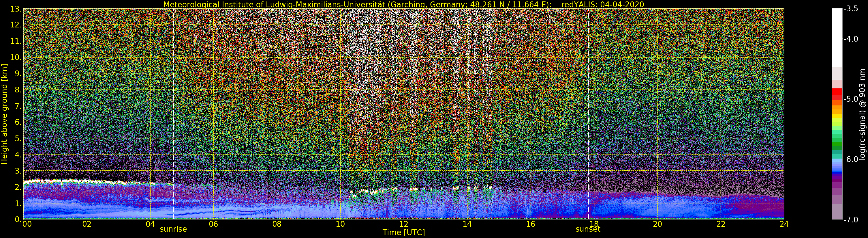
Task: Click the "00" time axis tick label
Action: click(x=27, y=224)
